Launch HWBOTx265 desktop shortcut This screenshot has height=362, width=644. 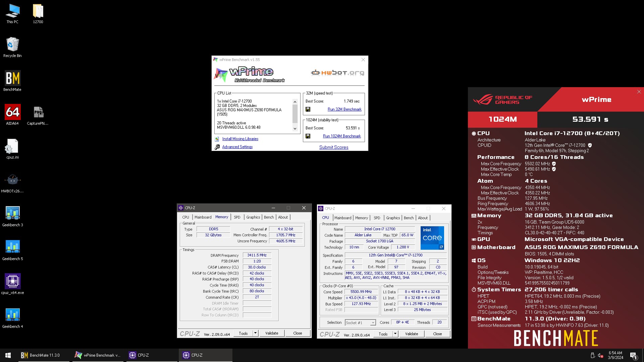(x=12, y=183)
